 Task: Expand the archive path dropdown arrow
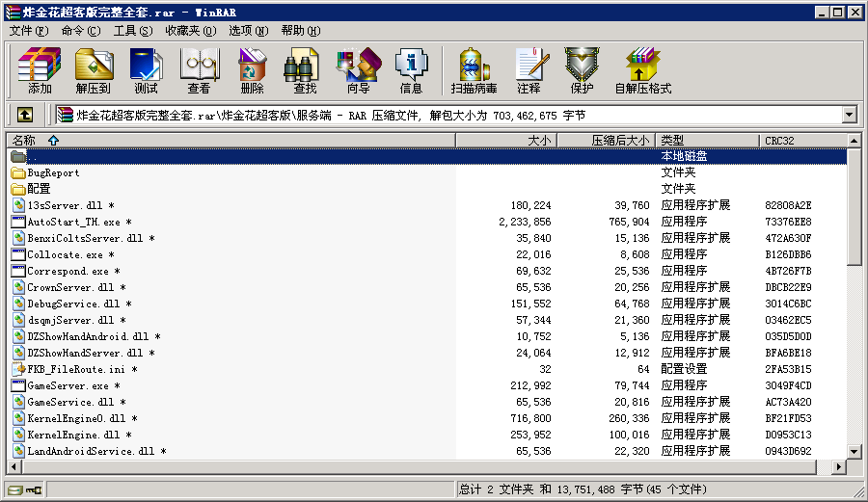coord(849,115)
